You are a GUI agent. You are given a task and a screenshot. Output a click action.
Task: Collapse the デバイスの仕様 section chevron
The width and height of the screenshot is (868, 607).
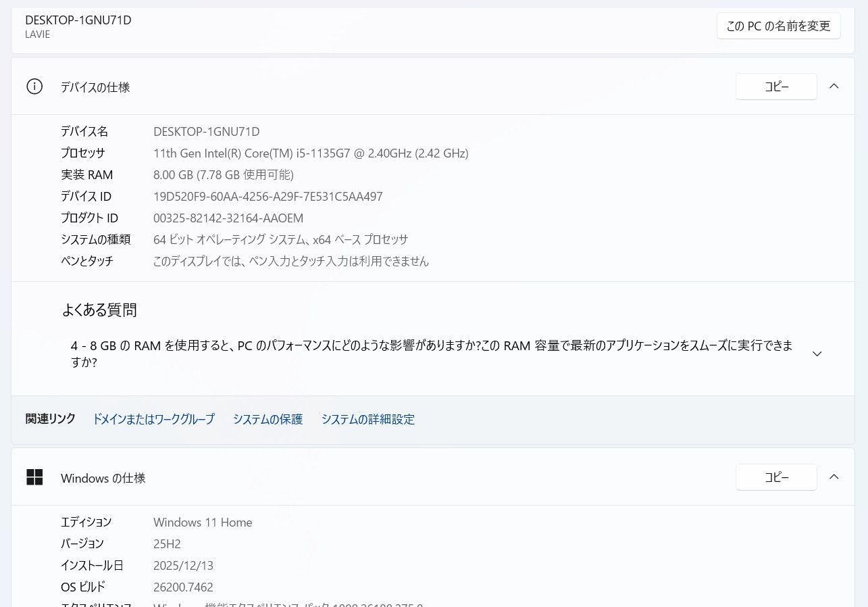pyautogui.click(x=834, y=87)
